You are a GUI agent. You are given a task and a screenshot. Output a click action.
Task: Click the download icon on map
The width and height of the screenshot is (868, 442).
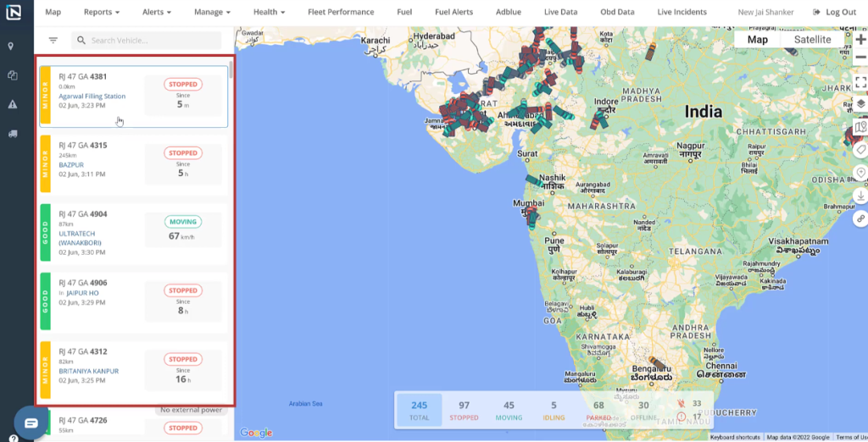(860, 196)
